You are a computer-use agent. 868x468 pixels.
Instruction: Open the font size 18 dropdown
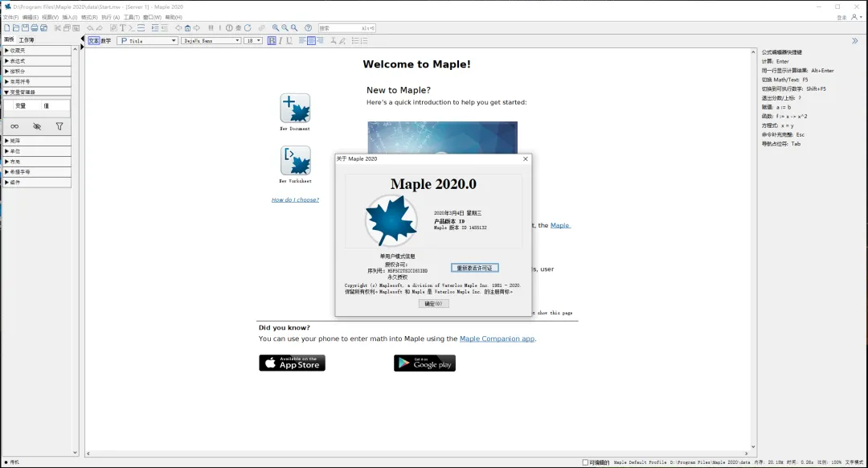(x=253, y=40)
